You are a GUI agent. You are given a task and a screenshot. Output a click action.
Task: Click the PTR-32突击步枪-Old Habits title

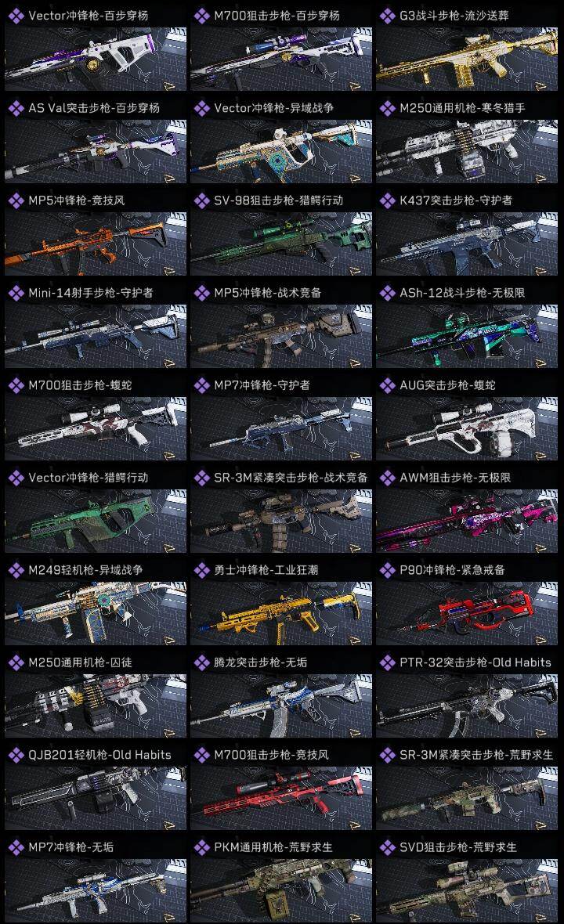(475, 662)
